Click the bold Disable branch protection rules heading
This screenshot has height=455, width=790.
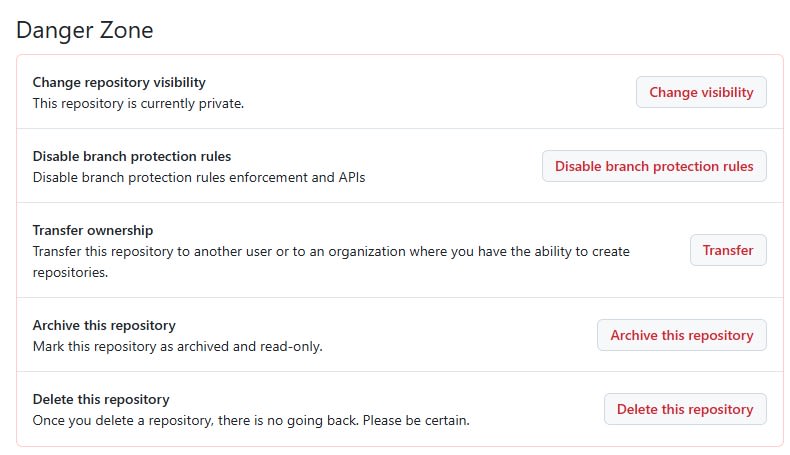point(132,156)
